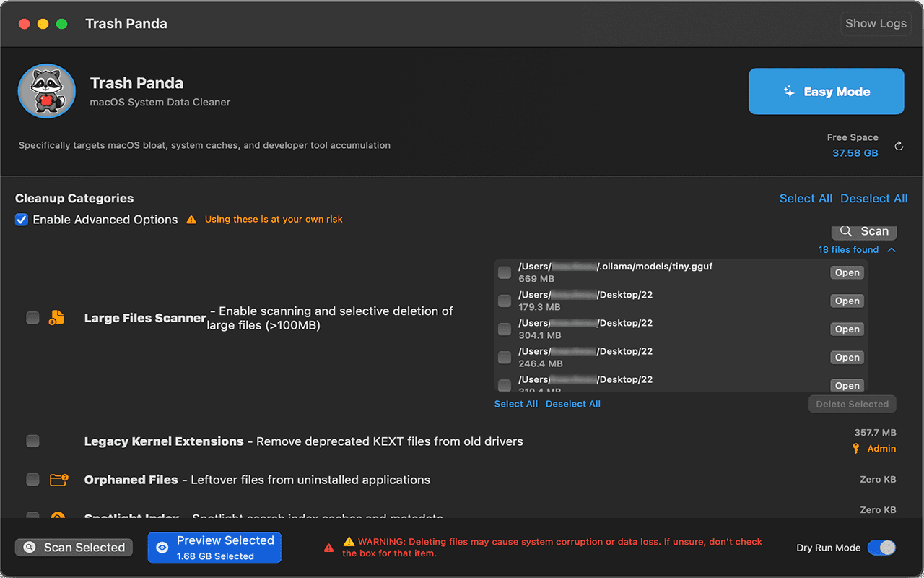
Task: Select the 179.3 MB file checkbox
Action: (505, 301)
